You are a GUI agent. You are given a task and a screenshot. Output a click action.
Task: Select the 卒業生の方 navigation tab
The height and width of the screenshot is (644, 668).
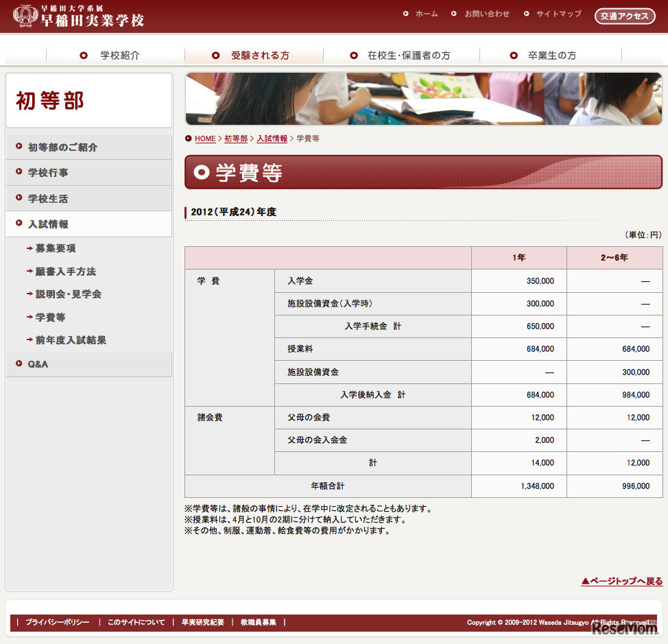[x=551, y=56]
